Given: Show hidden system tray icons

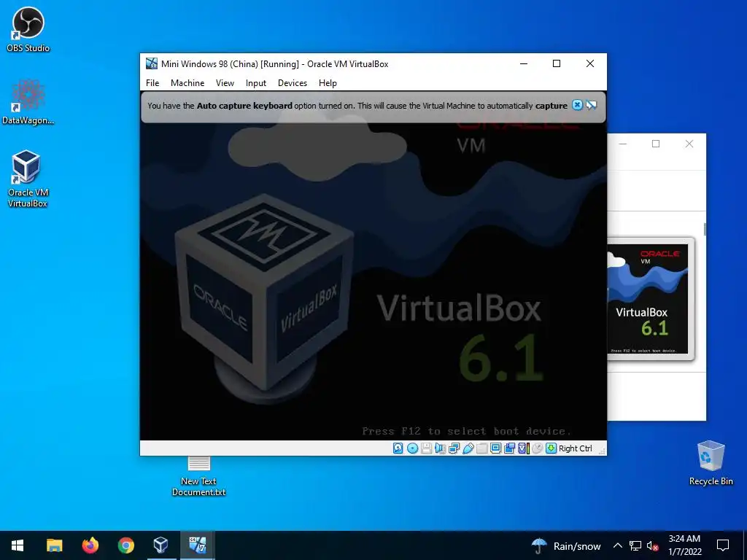Looking at the screenshot, I should point(617,545).
